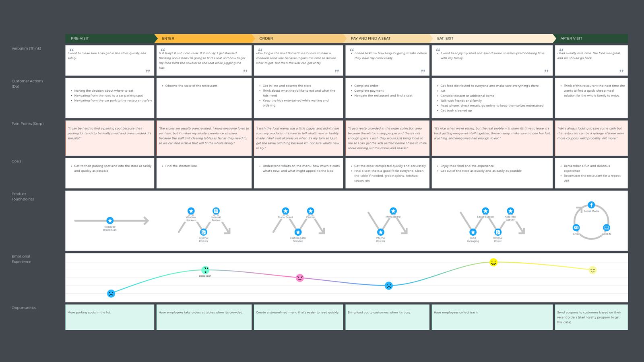Viewport: 644px width, 362px height.
Task: Click the pale yellow smiling emoji in After Visit
Action: tap(592, 270)
